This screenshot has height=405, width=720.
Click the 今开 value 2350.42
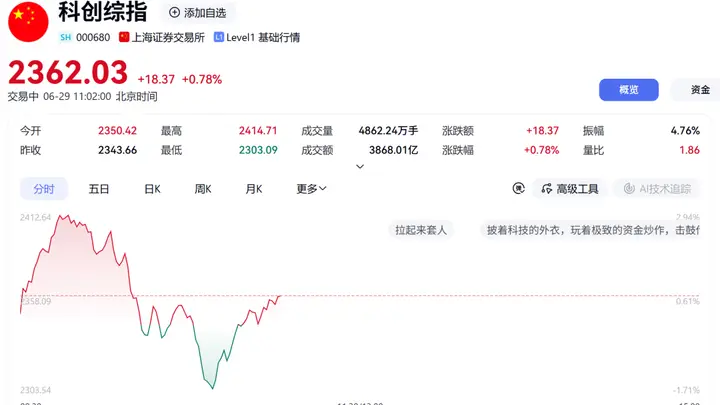coord(117,130)
